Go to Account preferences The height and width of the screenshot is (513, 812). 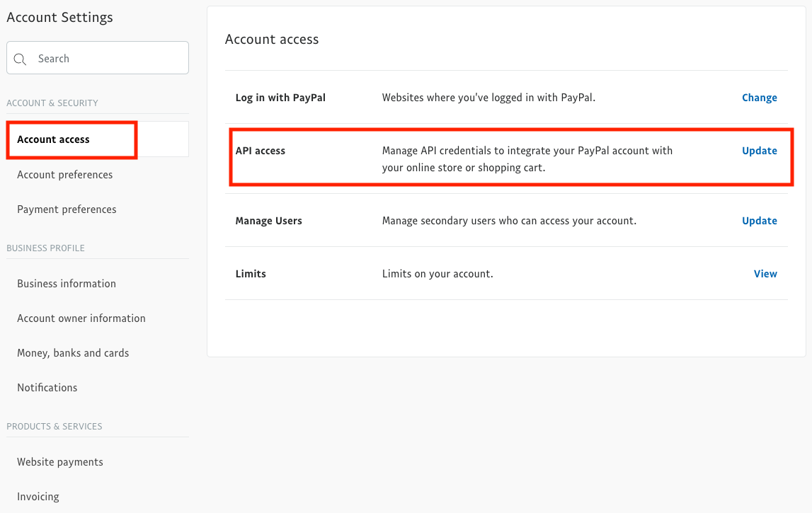[x=64, y=175]
